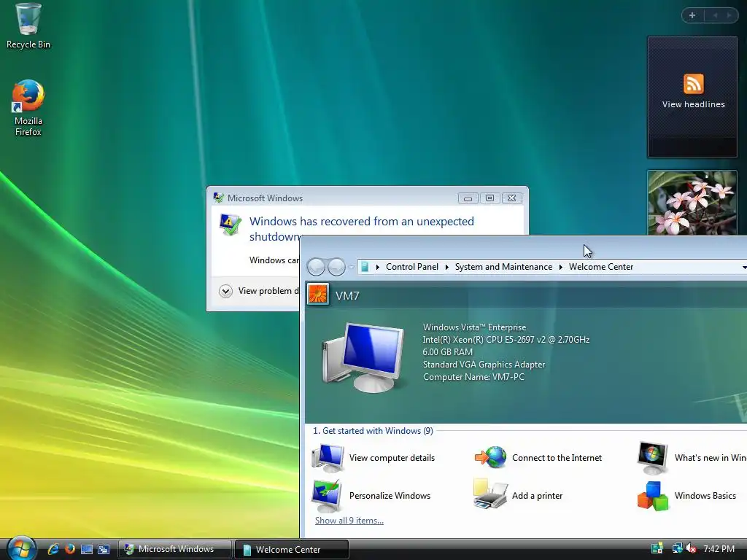Show the 7:42 PM clock flyout
This screenshot has height=560, width=747.
click(x=719, y=548)
